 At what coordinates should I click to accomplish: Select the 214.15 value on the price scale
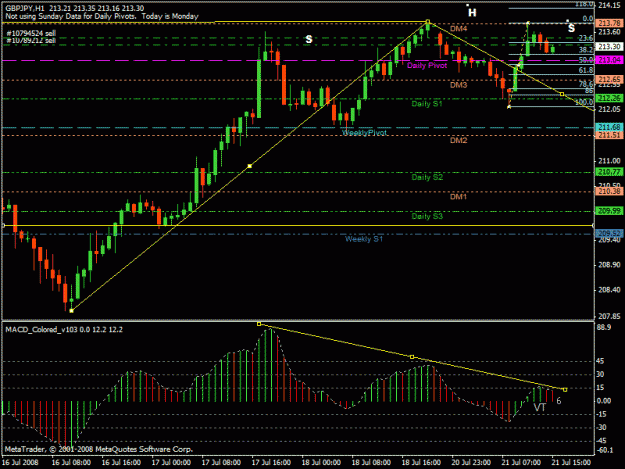(x=609, y=5)
